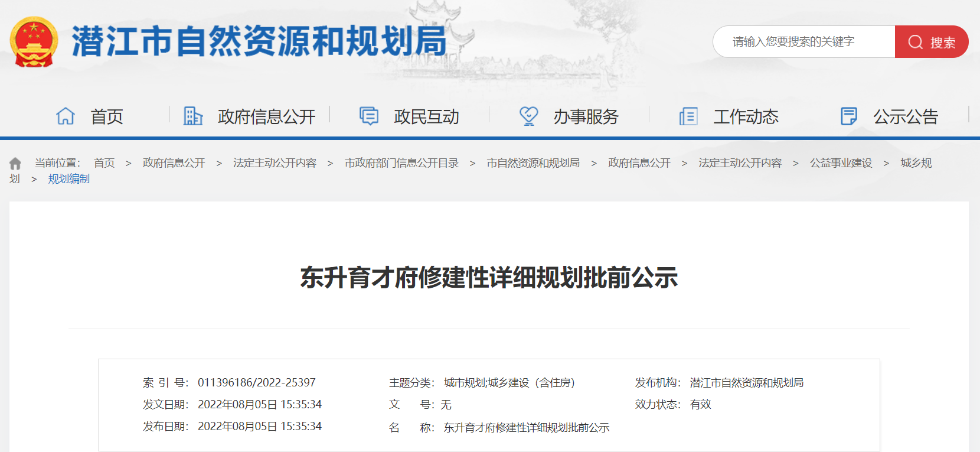Image resolution: width=980 pixels, height=452 pixels.
Task: Open 规划编制 breadcrumb link
Action: pyautogui.click(x=68, y=179)
